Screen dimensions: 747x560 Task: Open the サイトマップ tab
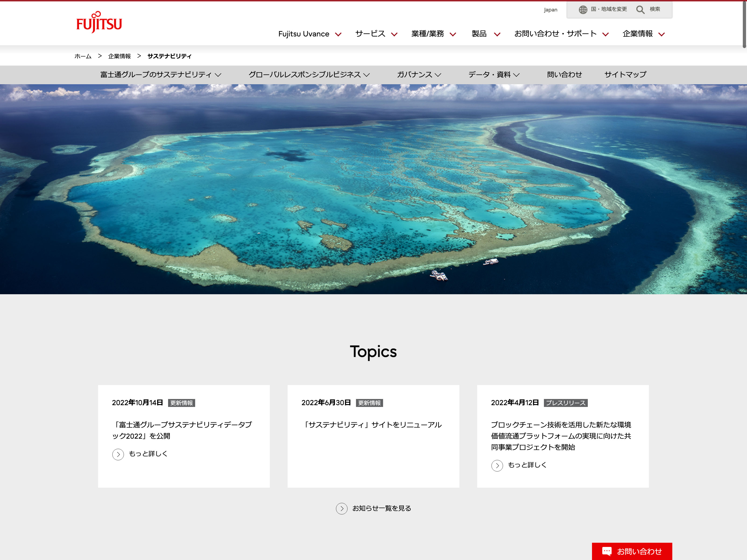point(625,75)
